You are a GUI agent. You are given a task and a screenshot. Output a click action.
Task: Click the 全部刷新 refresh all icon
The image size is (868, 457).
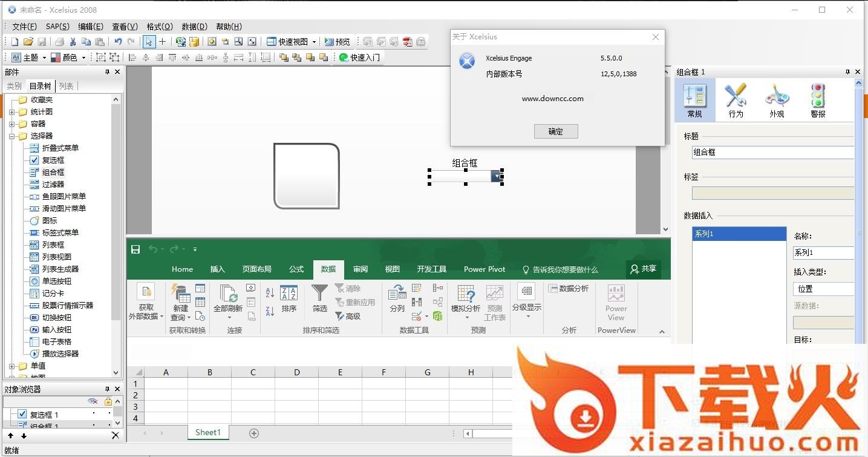click(228, 298)
